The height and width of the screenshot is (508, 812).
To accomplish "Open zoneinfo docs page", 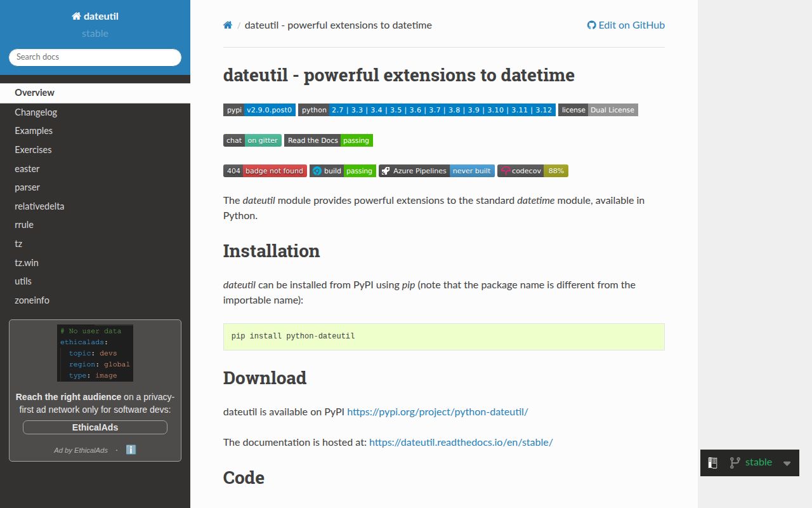I will pyautogui.click(x=95, y=300).
